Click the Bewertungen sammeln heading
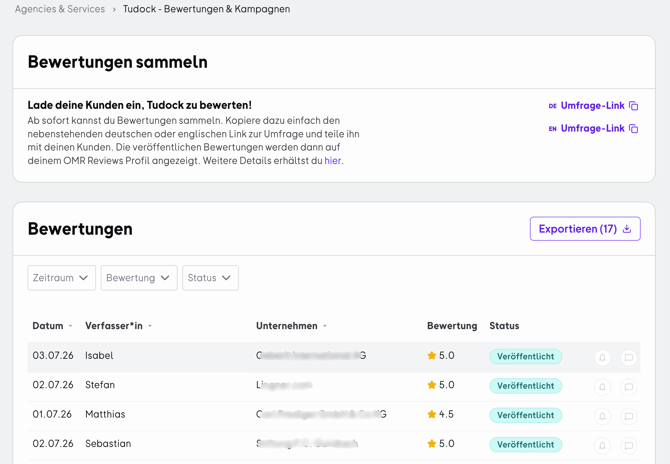The image size is (670, 464). 118,62
